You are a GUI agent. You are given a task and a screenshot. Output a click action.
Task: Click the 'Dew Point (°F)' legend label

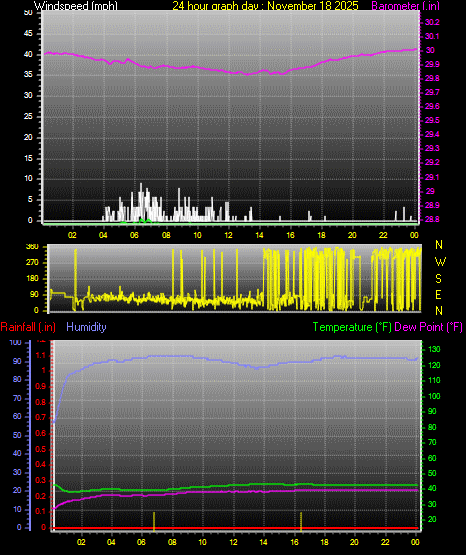click(x=428, y=327)
